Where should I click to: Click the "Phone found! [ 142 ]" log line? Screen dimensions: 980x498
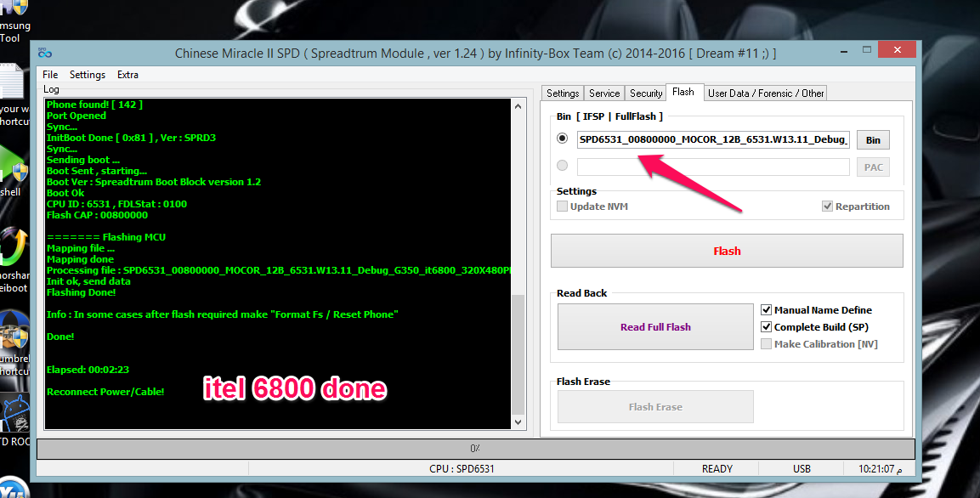pos(94,105)
